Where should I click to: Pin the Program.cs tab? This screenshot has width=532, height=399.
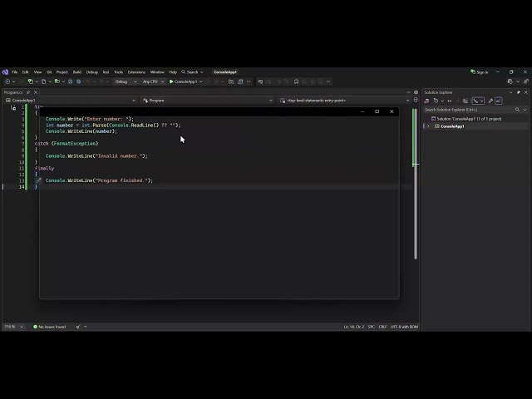(x=28, y=92)
